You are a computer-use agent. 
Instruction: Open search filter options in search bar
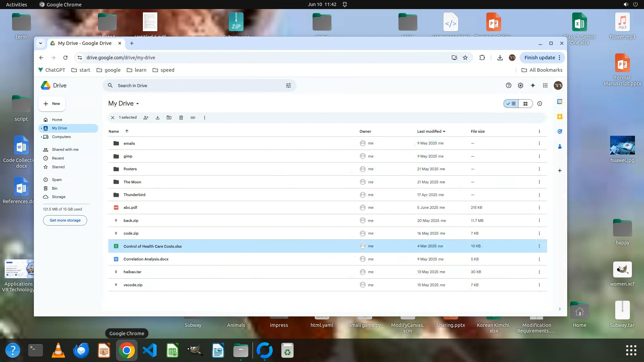coord(288,85)
